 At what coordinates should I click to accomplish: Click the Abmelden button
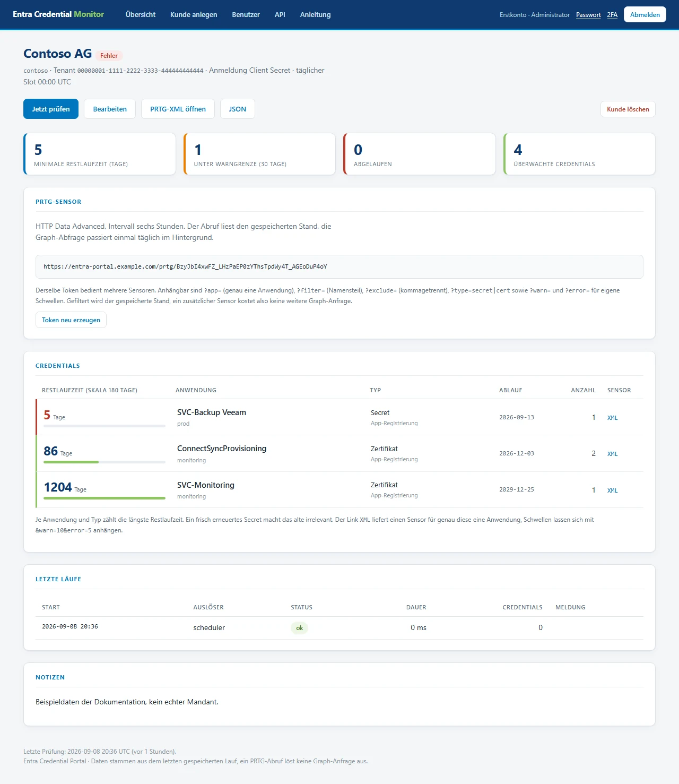645,15
